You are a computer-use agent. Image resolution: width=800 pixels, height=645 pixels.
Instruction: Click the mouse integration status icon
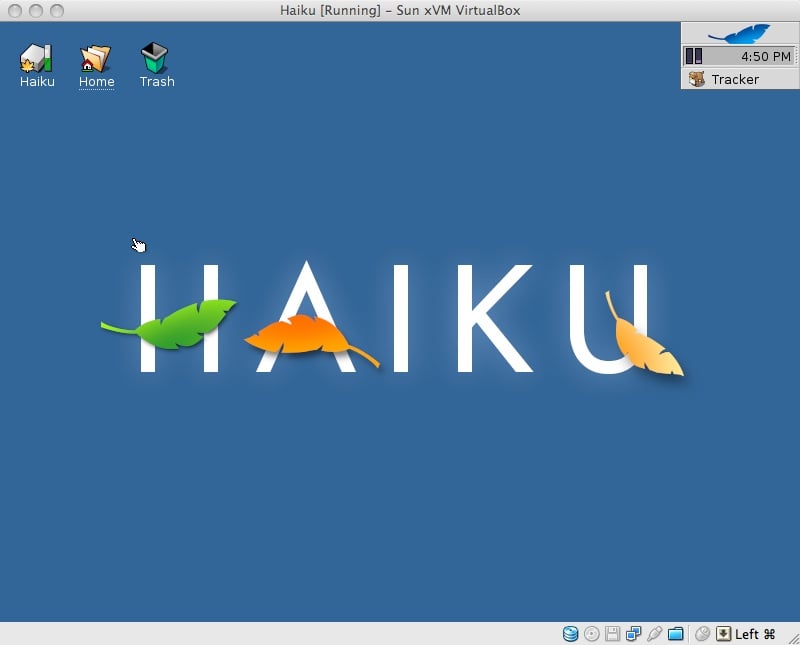(x=703, y=634)
